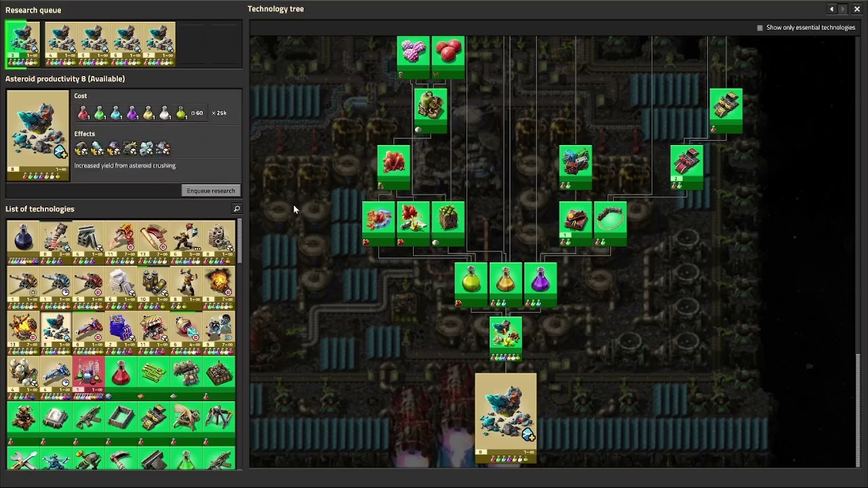Select the level 7 asteroid productivity queue item

click(159, 44)
